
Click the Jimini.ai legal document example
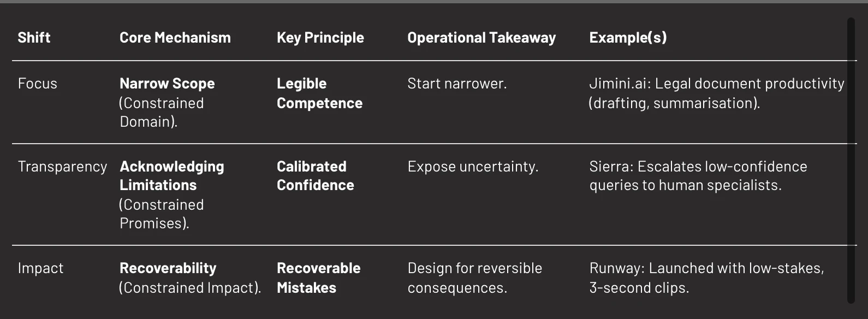click(x=716, y=93)
